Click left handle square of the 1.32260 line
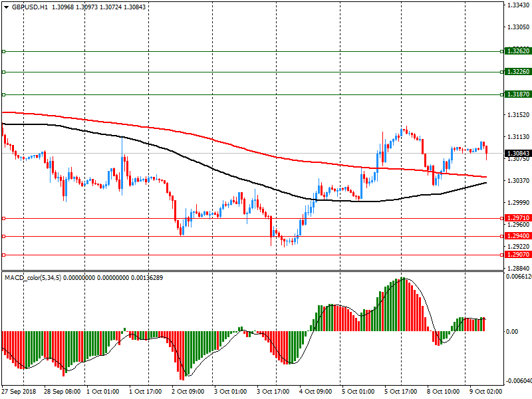The image size is (532, 399). click(3, 72)
